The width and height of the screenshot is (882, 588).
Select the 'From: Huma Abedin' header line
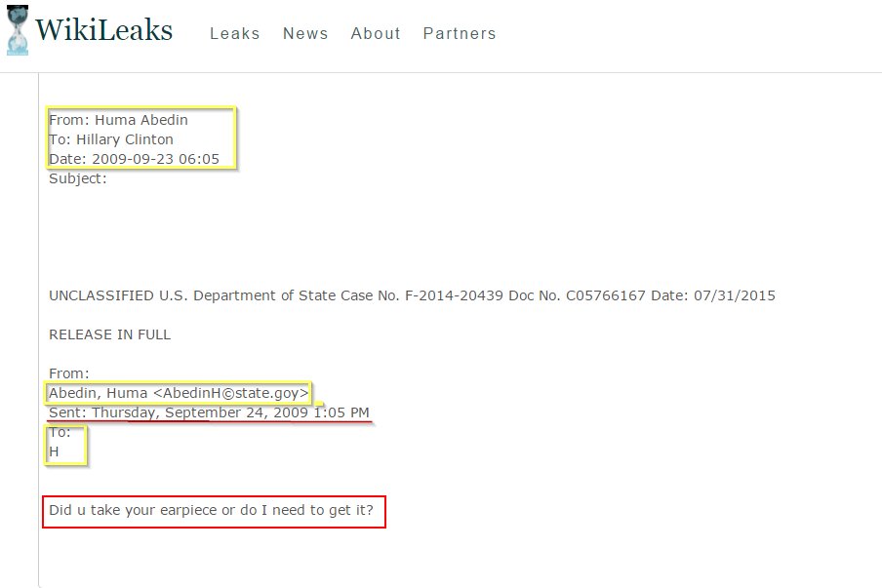click(x=118, y=120)
